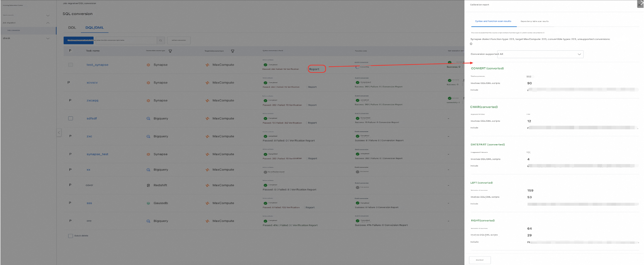Click the SQL conversion task name search field
Viewport: 644px width, 265px height.
pos(110,40)
